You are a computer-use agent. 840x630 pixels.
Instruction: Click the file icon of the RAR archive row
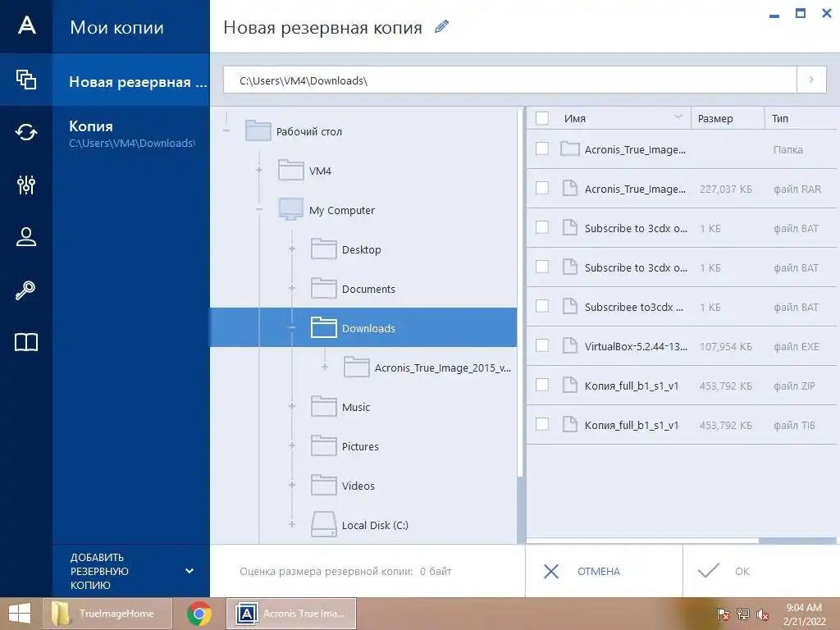coord(569,188)
